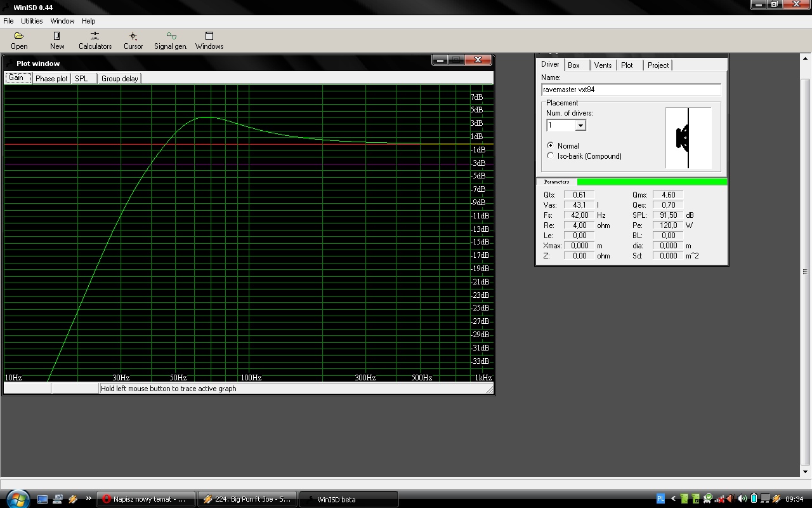Open the Utilities menu
Viewport: 812px width, 508px height.
(x=32, y=21)
